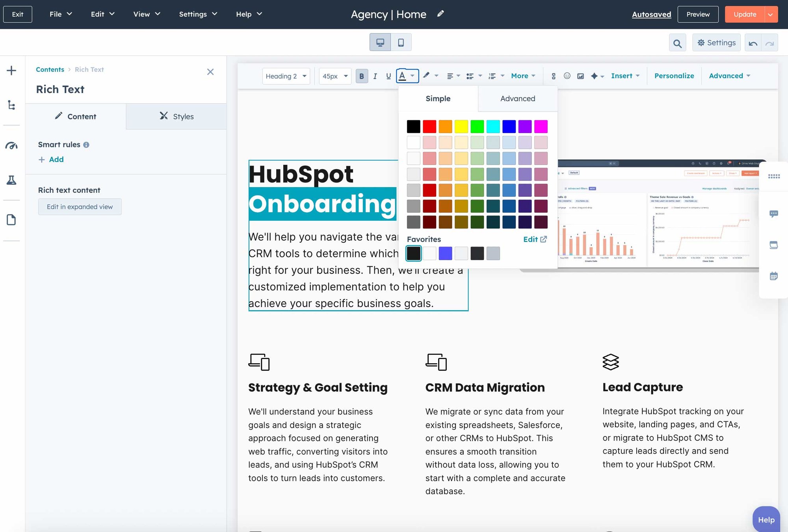Image resolution: width=788 pixels, height=532 pixels.
Task: Click the Smart rules info icon
Action: tap(86, 145)
